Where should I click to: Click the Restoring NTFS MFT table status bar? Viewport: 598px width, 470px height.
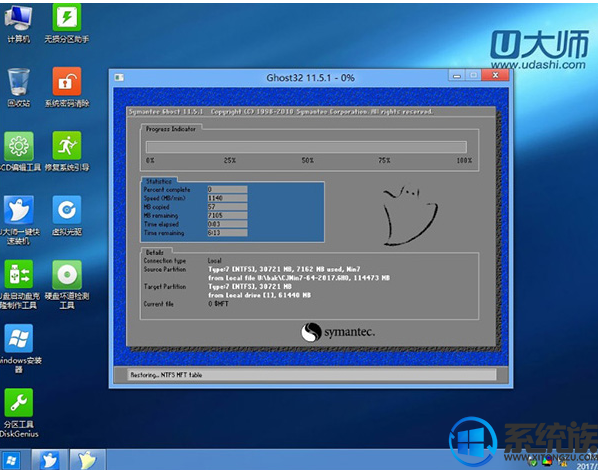(x=312, y=375)
